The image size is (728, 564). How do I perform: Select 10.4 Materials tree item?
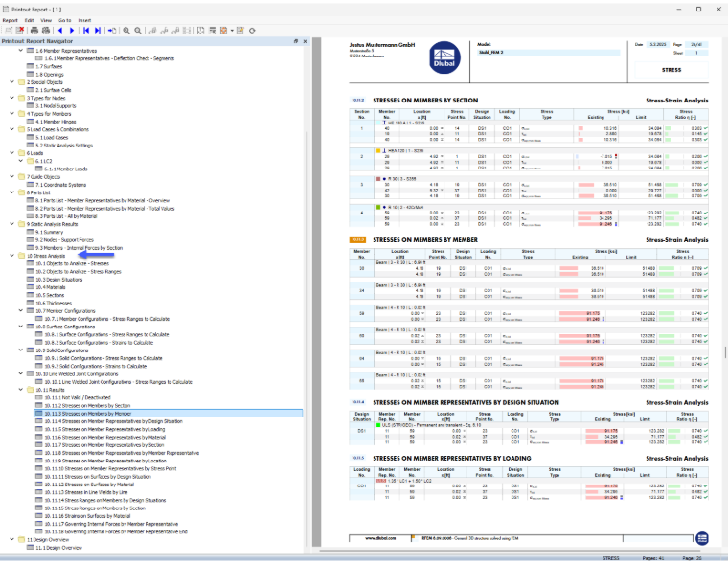[x=51, y=287]
